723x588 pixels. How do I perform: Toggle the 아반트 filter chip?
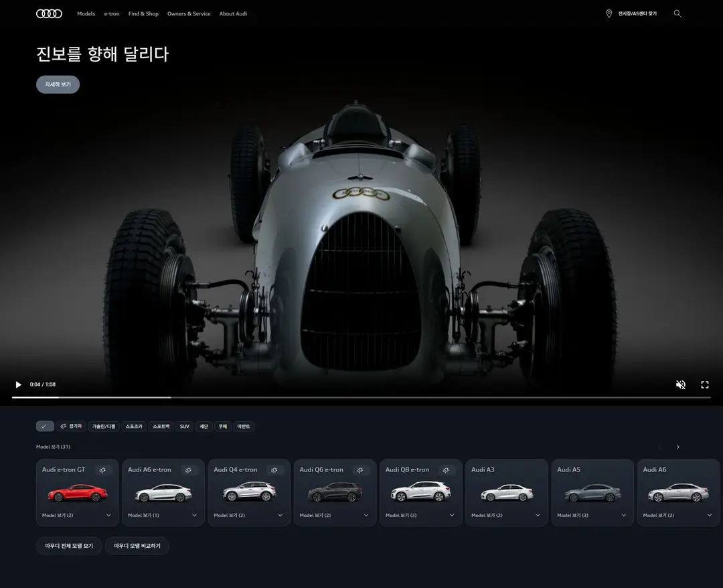pyautogui.click(x=244, y=427)
